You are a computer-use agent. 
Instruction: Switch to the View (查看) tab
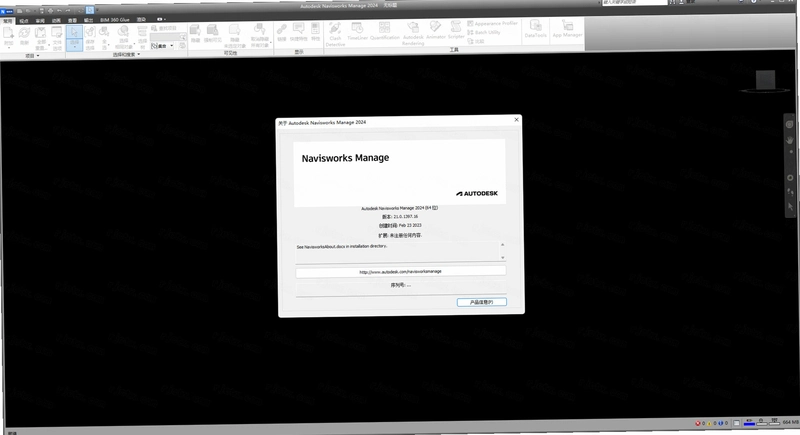point(72,21)
